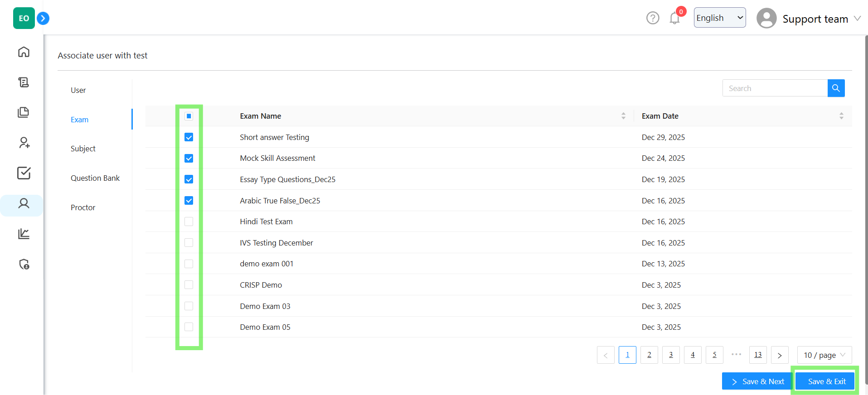Click the Save & Next button
Viewport: 868px width, 395px height.
(x=757, y=381)
